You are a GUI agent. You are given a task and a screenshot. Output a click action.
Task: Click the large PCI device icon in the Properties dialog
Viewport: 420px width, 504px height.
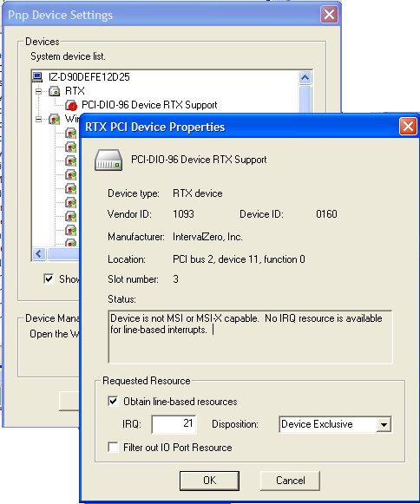[x=108, y=160]
